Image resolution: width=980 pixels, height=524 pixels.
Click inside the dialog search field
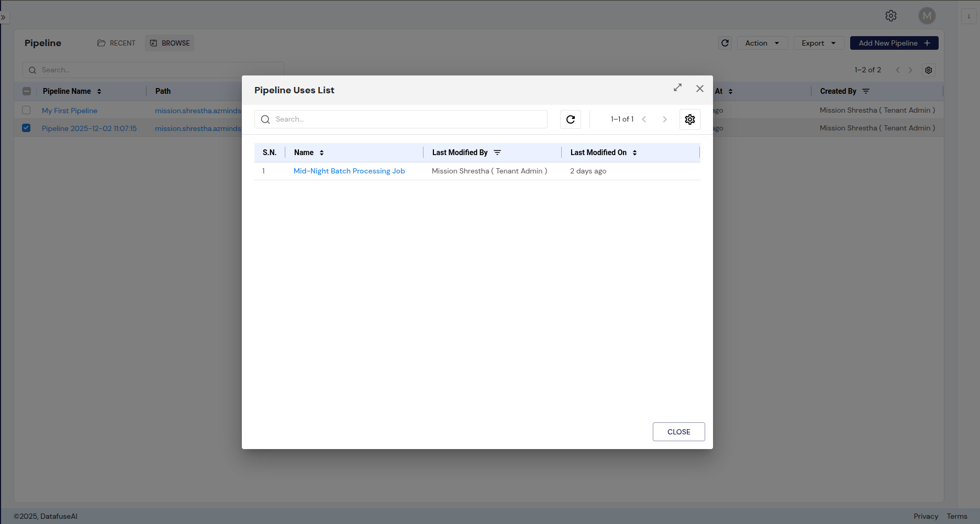[400, 119]
